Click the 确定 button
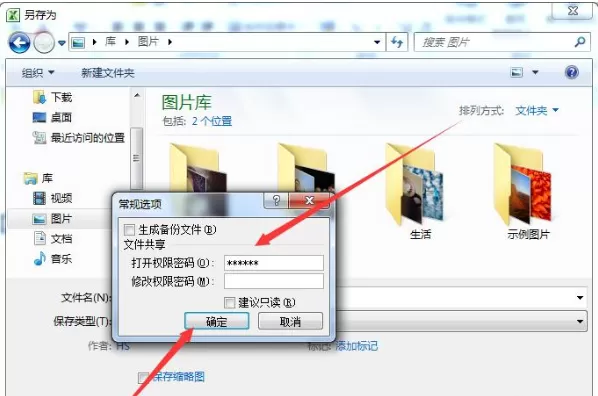Screen dimensions: 598x396 tap(217, 321)
